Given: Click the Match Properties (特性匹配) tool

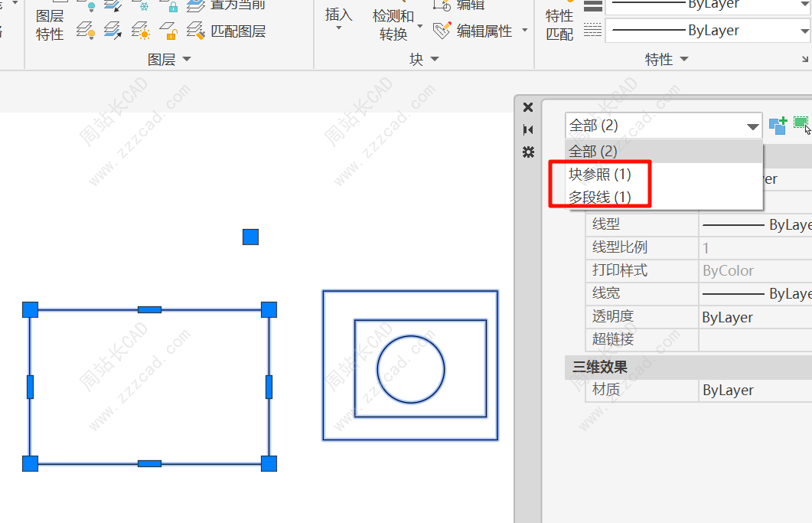Looking at the screenshot, I should click(x=559, y=25).
